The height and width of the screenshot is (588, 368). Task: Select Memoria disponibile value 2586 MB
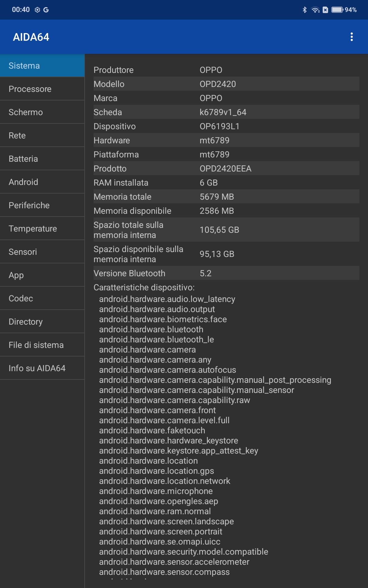[x=217, y=211]
